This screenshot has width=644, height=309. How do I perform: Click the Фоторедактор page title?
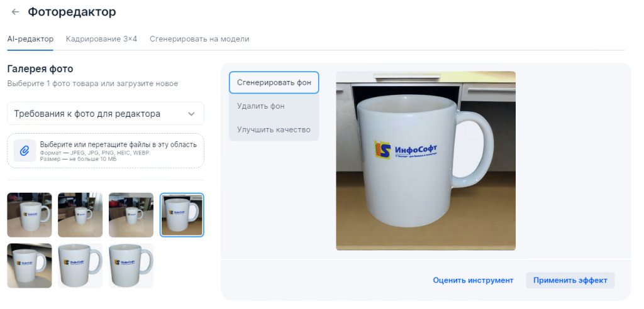pos(72,12)
